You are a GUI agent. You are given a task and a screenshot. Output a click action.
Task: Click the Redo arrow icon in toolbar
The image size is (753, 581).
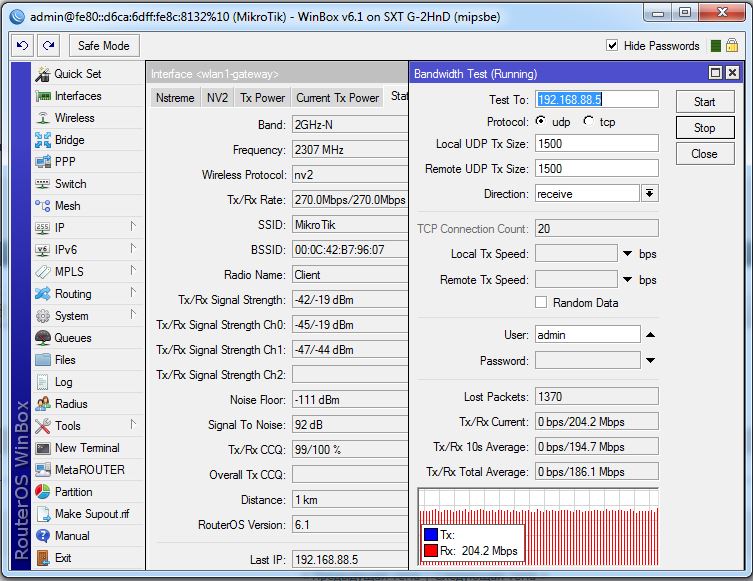coord(48,46)
